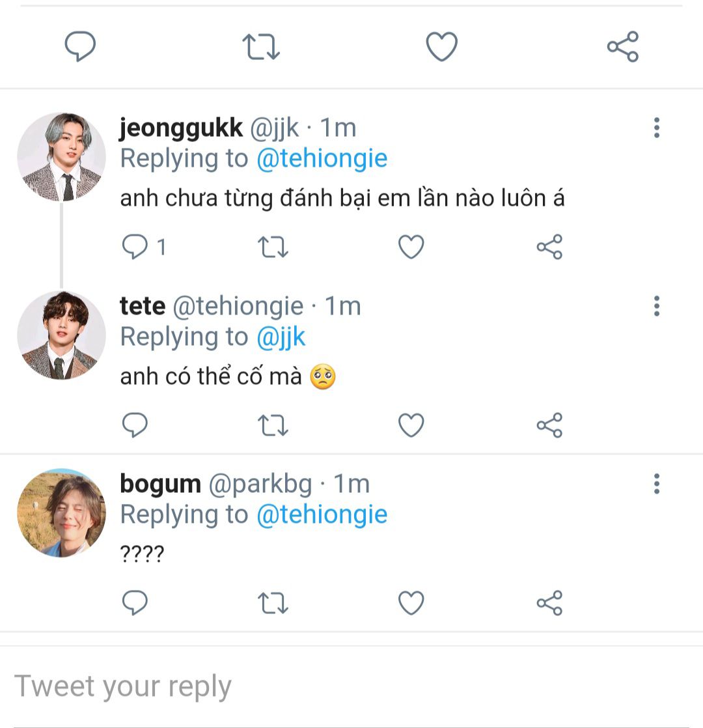Share jeonggukk's reply
Image resolution: width=703 pixels, height=728 pixels.
pyautogui.click(x=549, y=247)
